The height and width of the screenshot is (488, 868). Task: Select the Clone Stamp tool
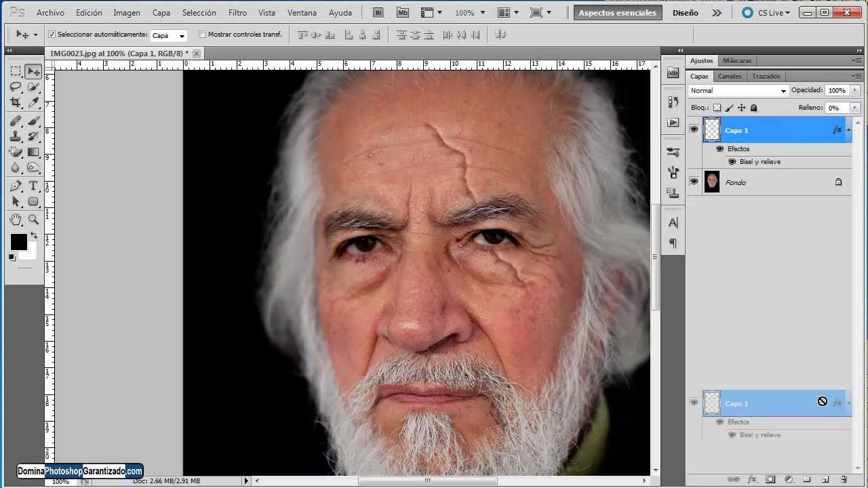[x=16, y=136]
